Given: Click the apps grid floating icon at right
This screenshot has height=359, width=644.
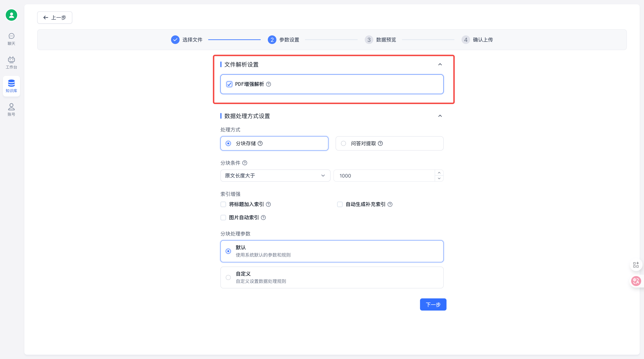Looking at the screenshot, I should (636, 265).
